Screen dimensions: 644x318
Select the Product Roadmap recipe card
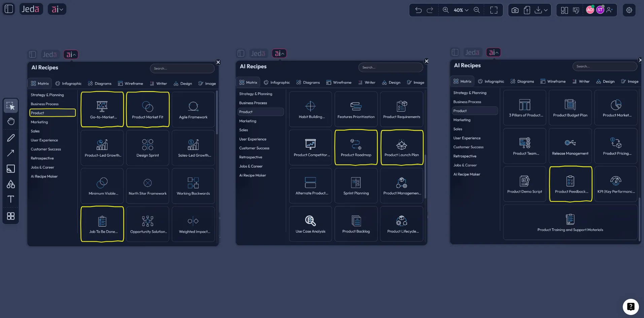point(356,147)
